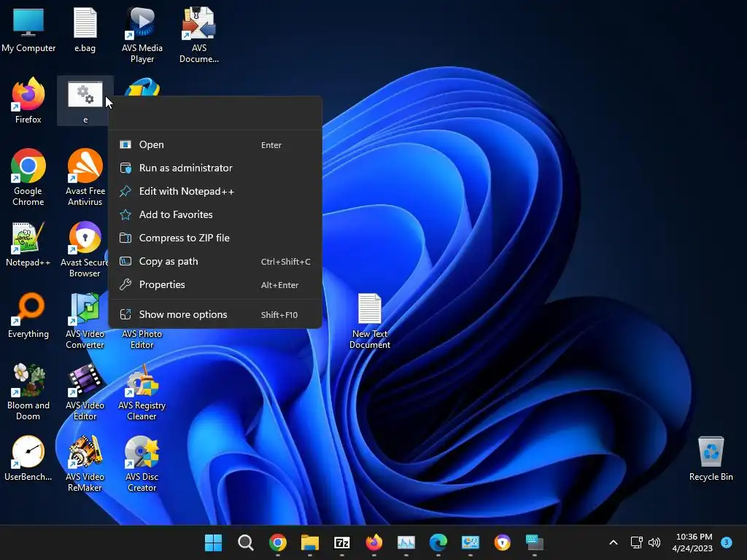Image resolution: width=747 pixels, height=560 pixels.
Task: Select the e.bag file icon
Action: point(85,30)
